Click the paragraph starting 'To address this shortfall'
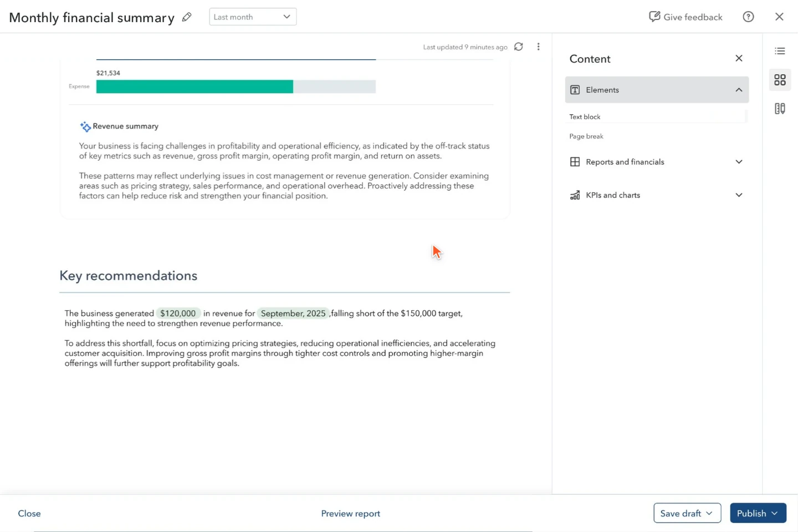Screen dimensions: 798x532 coord(280,353)
